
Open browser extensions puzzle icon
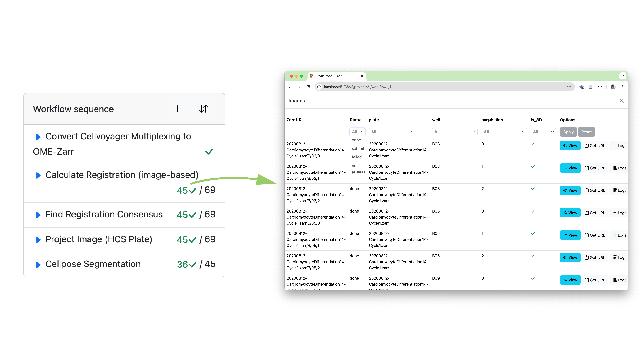600,87
